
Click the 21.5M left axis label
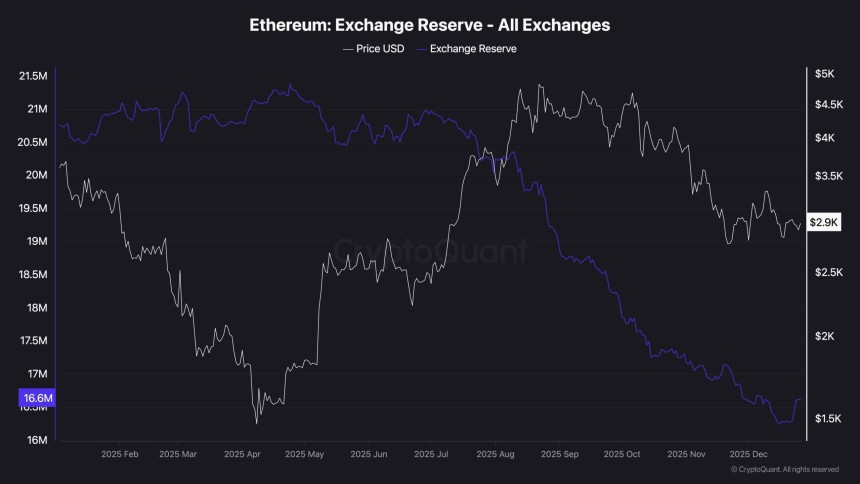click(34, 76)
